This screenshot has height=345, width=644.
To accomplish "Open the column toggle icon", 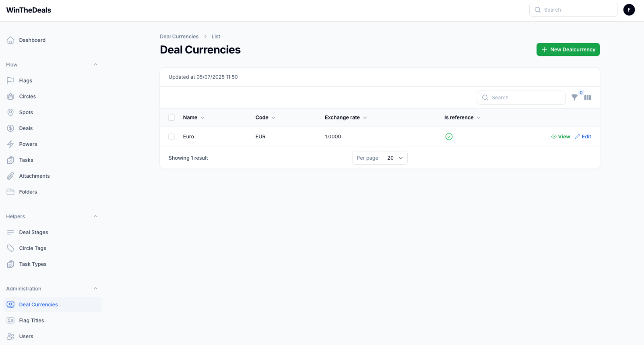I will pos(588,98).
